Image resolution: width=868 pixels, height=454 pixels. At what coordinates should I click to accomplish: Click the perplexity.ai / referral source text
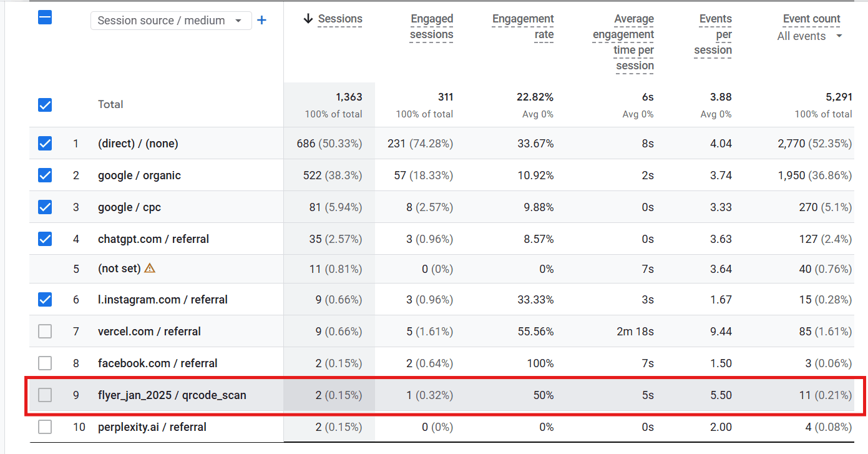(x=152, y=427)
